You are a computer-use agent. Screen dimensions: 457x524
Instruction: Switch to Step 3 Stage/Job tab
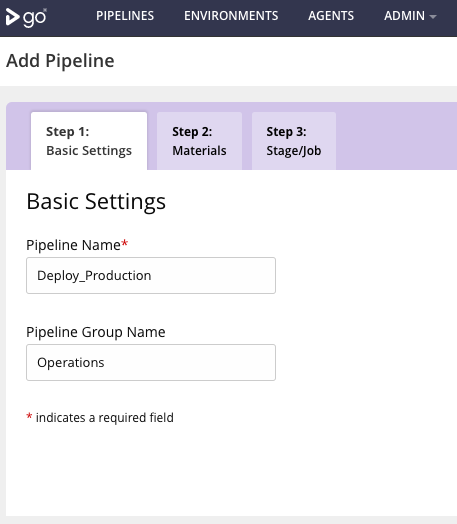(294, 141)
